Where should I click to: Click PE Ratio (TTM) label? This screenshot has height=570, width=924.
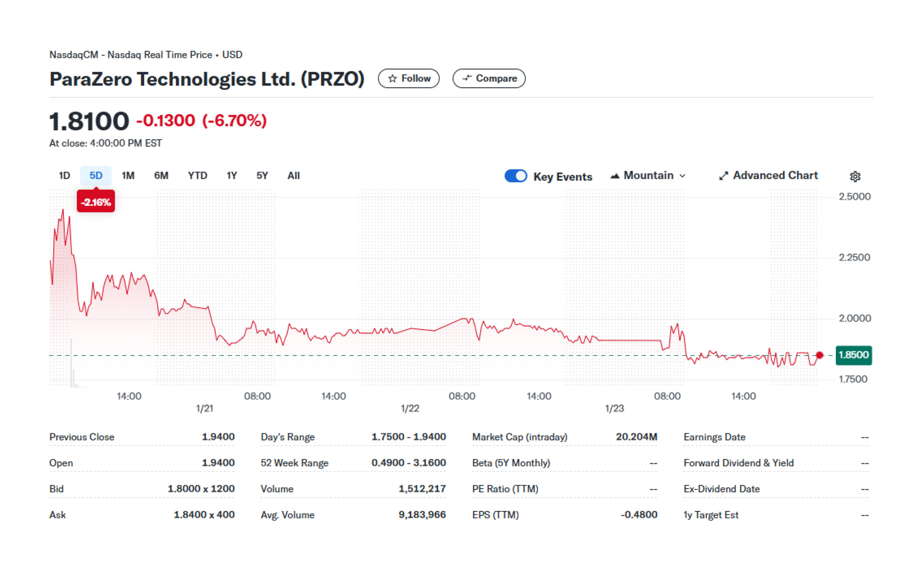pyautogui.click(x=505, y=489)
